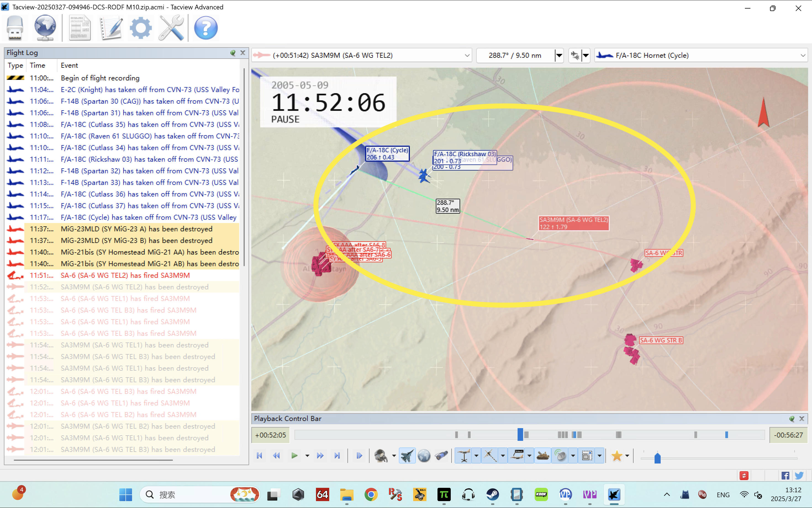Screen dimensions: 812x508
Task: Toggle the tank ground objects display
Action: (543, 455)
